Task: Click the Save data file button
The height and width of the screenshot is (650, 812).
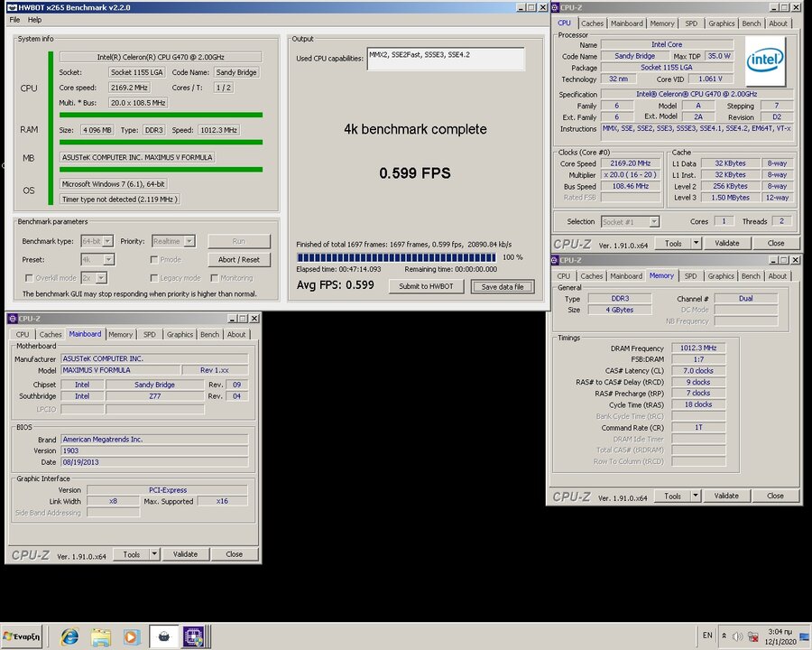Action: pyautogui.click(x=503, y=287)
